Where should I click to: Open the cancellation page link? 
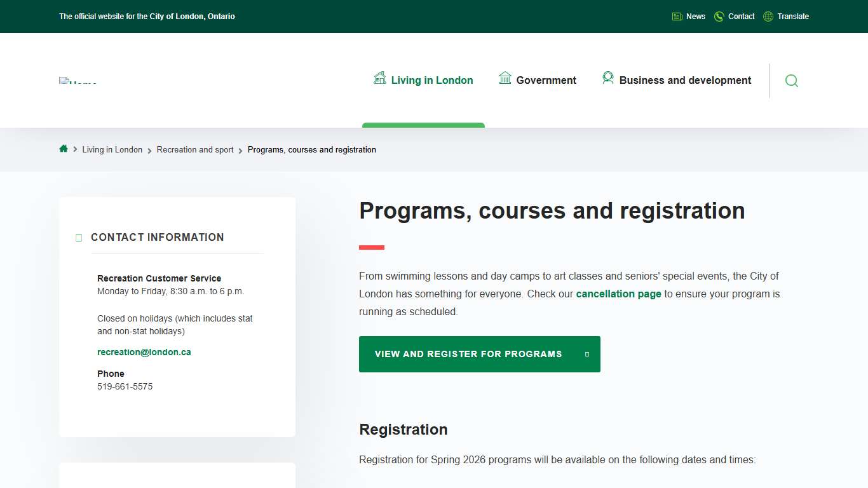618,294
